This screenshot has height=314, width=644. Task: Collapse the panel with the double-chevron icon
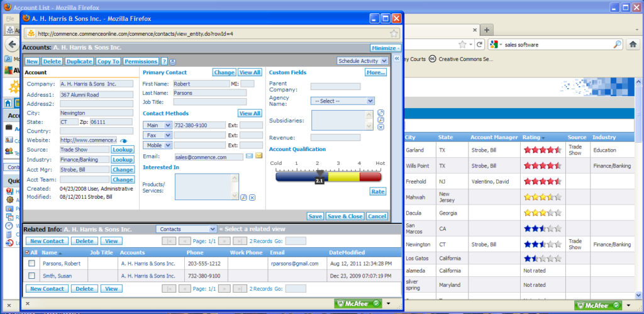click(x=397, y=59)
